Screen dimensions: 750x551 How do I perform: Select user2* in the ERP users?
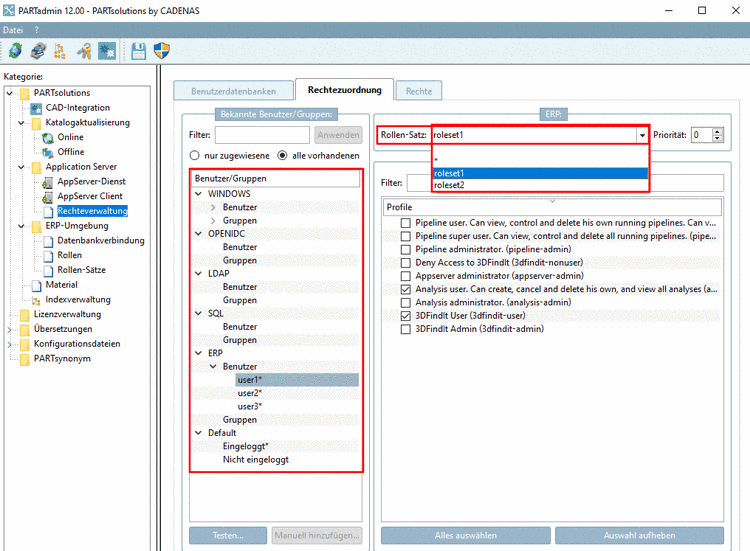250,393
